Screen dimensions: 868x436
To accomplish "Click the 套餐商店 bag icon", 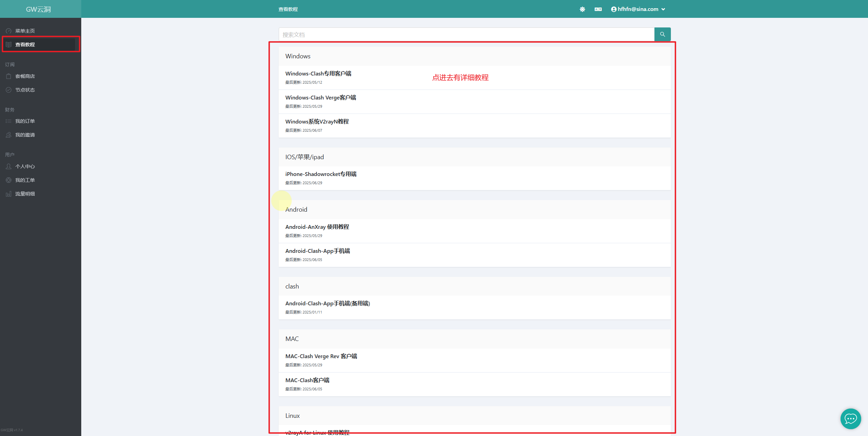I will [9, 76].
